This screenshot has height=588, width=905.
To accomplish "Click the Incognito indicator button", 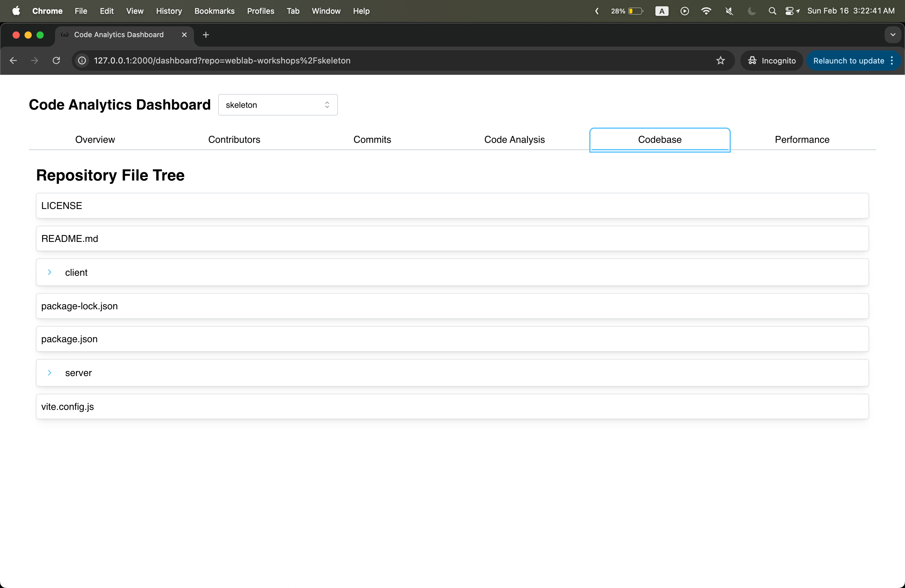I will tap(772, 60).
